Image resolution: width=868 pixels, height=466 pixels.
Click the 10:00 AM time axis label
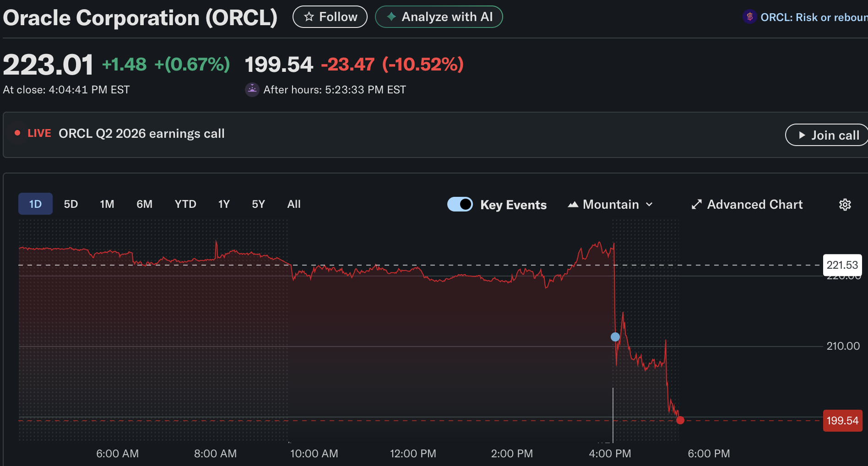tap(314, 454)
